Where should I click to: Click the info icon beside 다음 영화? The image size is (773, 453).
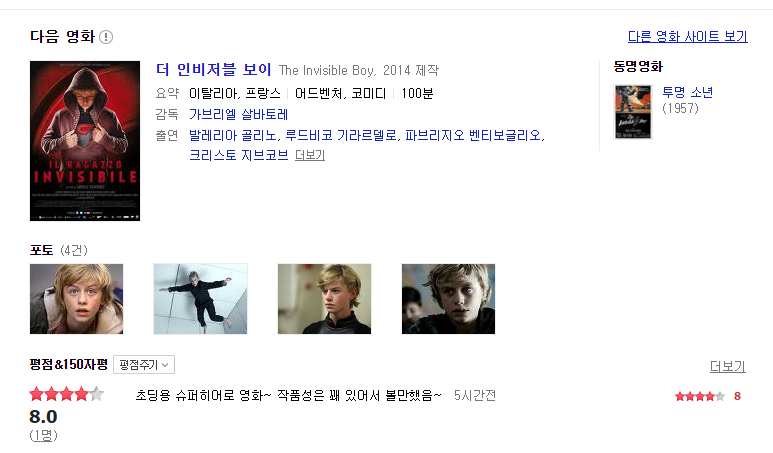[106, 37]
